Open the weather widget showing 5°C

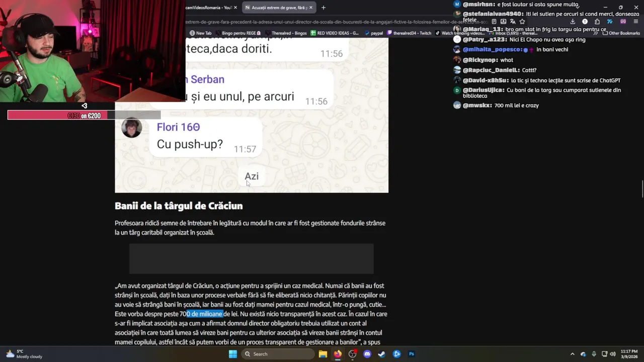pyautogui.click(x=24, y=354)
